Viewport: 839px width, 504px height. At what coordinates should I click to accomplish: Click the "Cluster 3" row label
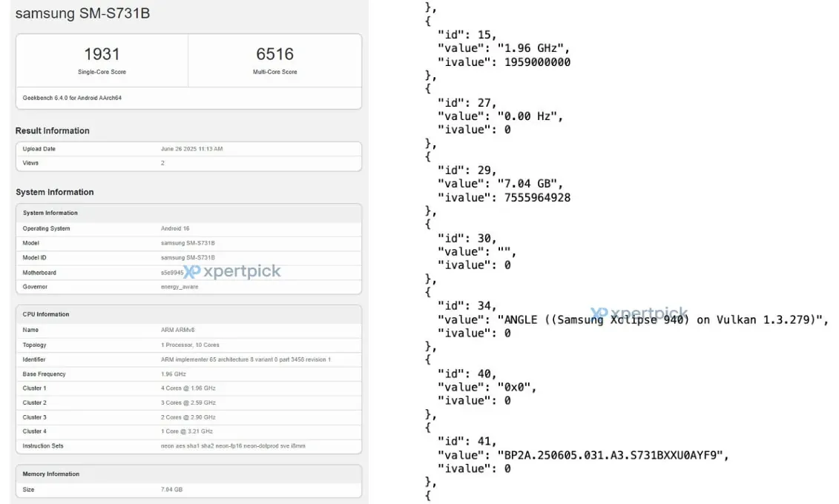pyautogui.click(x=34, y=417)
